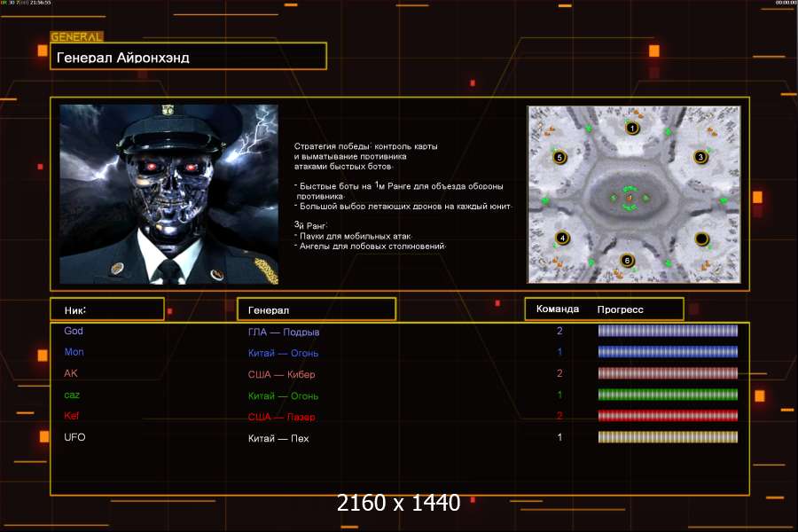798x532 pixels.
Task: Click team number 1 in Mon's row
Action: coord(559,352)
